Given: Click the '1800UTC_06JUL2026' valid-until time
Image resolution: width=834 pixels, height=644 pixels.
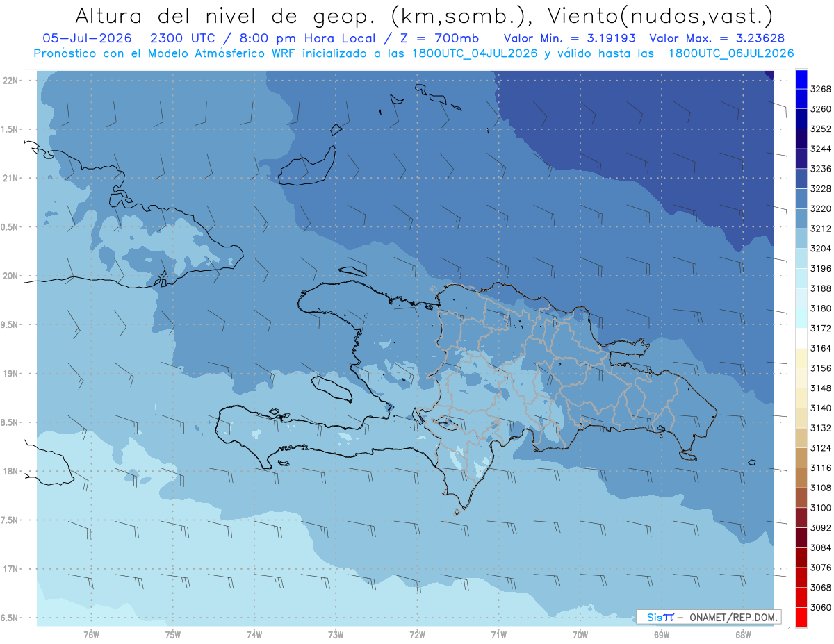Looking at the screenshot, I should click(x=731, y=53).
